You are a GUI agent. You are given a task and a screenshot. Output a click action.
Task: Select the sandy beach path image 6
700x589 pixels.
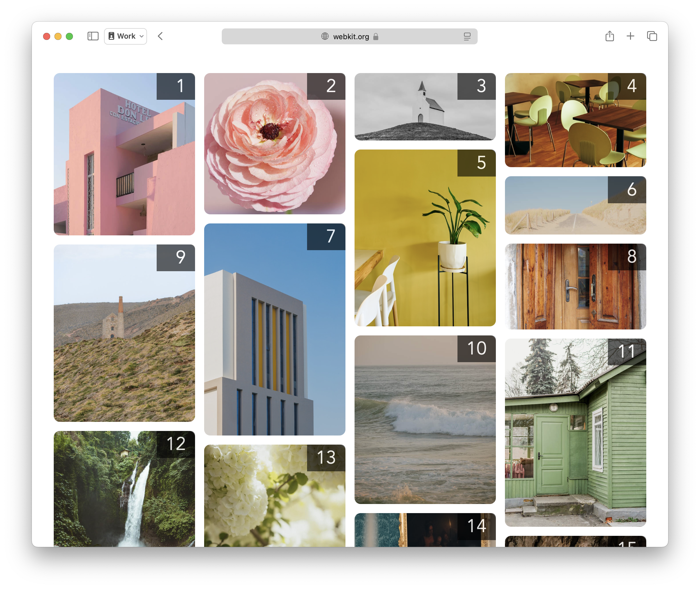click(x=575, y=205)
